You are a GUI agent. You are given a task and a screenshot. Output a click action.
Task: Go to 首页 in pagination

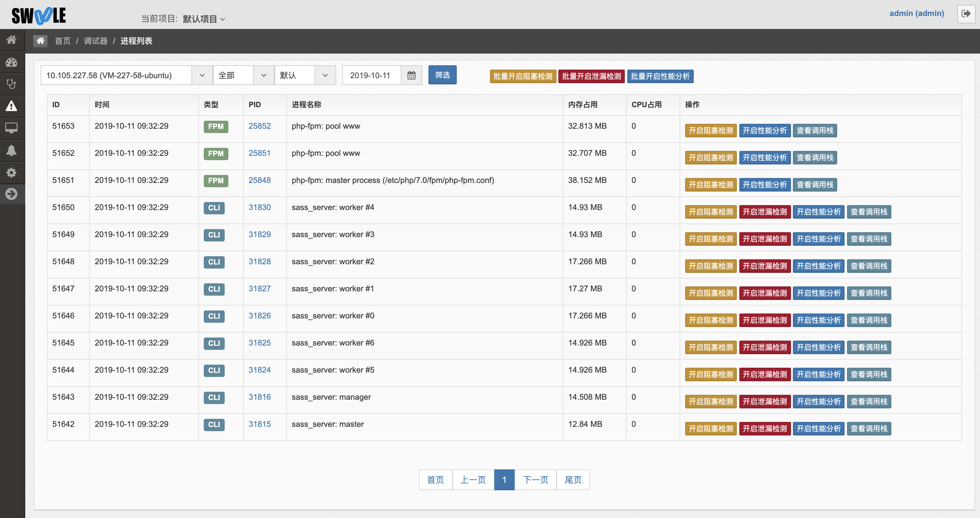pyautogui.click(x=435, y=480)
